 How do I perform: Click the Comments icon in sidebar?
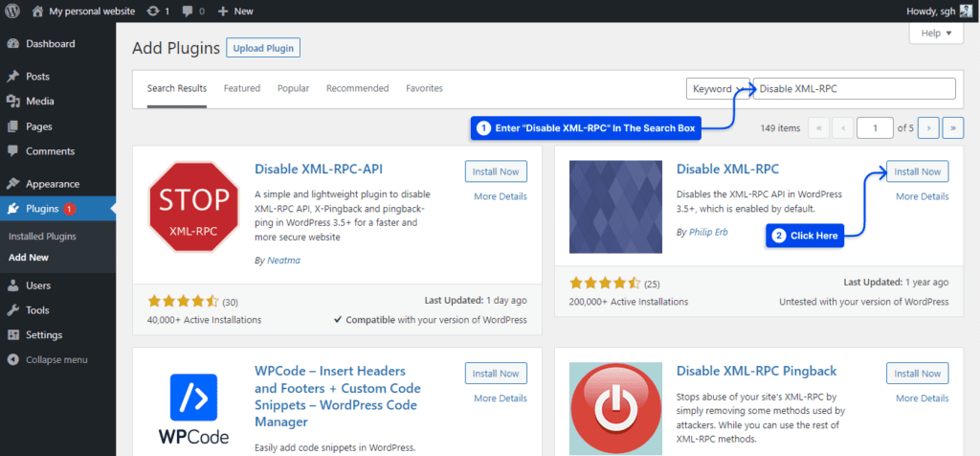coord(12,151)
